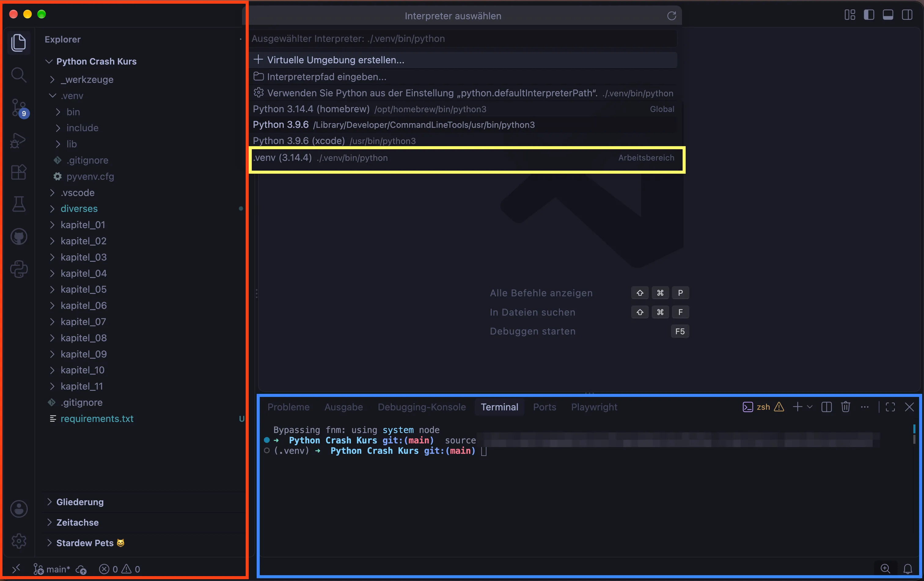Image resolution: width=924 pixels, height=581 pixels.
Task: Toggle bottom panel visibility
Action: [x=888, y=15]
